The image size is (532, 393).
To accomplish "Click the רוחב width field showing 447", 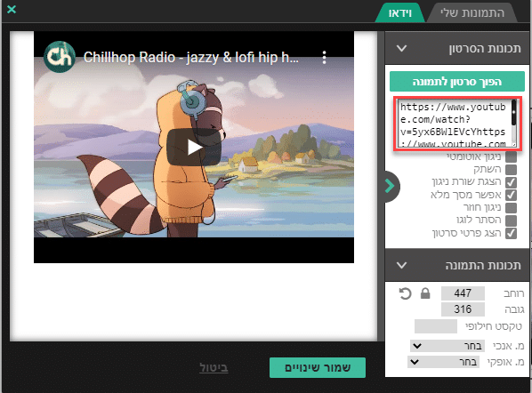I will 463,293.
